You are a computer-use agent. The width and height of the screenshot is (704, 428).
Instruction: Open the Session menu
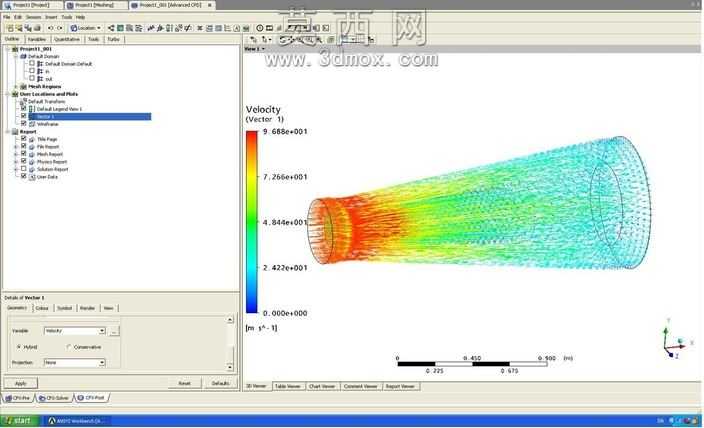click(33, 17)
